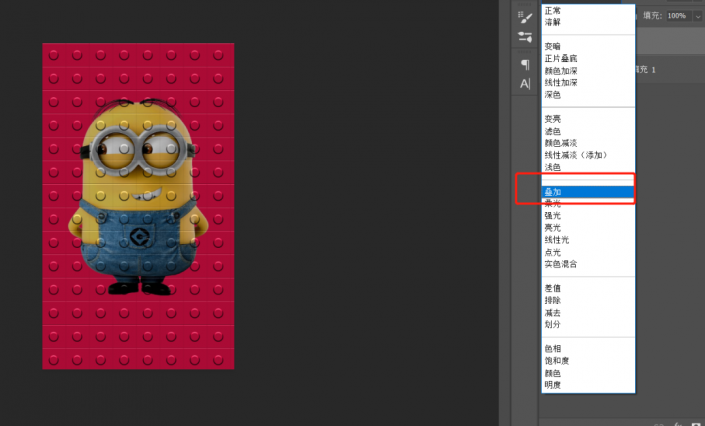Image resolution: width=705 pixels, height=426 pixels.
Task: Expand the fill 100% dropdown arrow
Action: pos(697,16)
